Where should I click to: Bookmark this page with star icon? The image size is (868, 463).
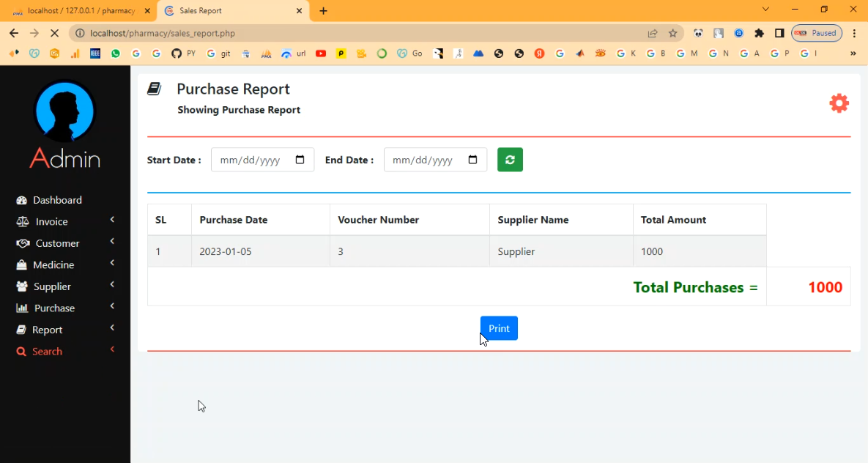point(672,33)
